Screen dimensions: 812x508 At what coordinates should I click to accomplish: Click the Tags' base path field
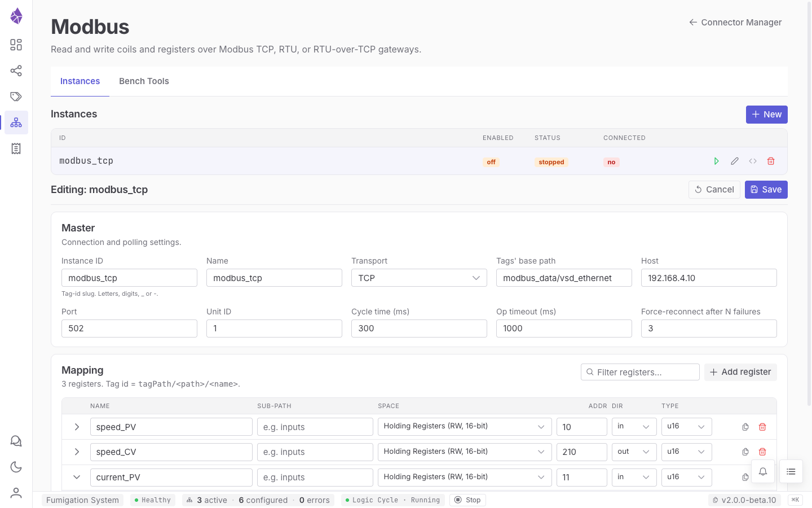click(x=564, y=278)
